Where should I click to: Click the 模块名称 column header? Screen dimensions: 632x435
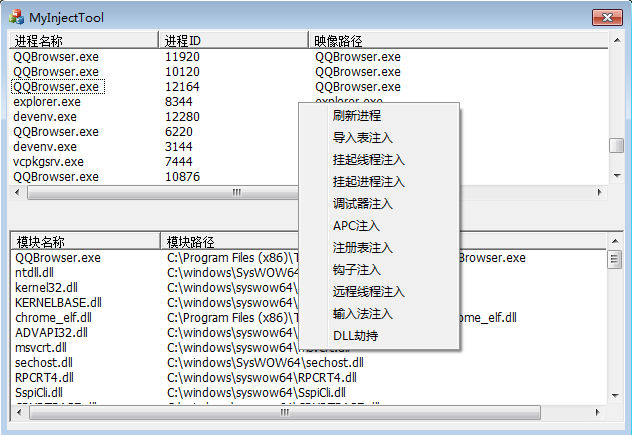(x=85, y=241)
